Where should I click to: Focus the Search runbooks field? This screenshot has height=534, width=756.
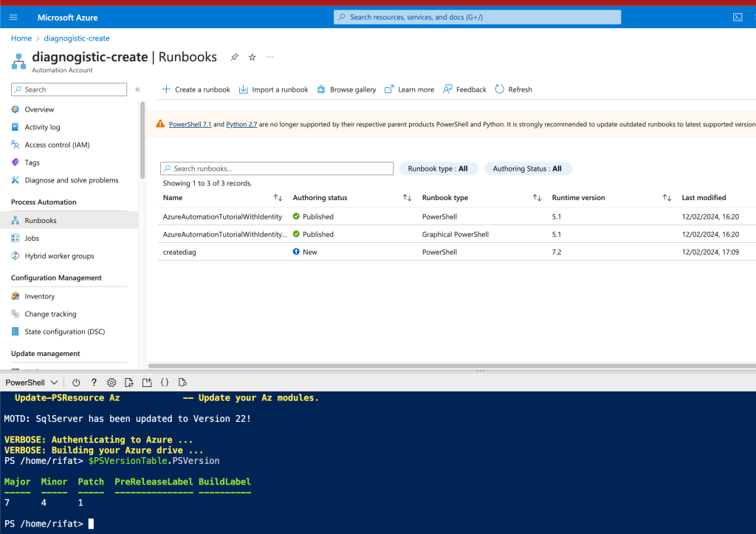(277, 168)
